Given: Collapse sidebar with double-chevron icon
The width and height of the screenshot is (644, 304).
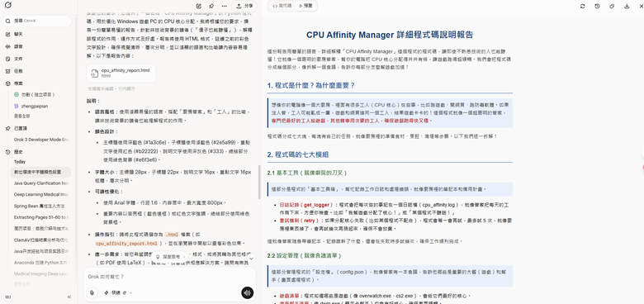Looking at the screenshot, I should 69,297.
